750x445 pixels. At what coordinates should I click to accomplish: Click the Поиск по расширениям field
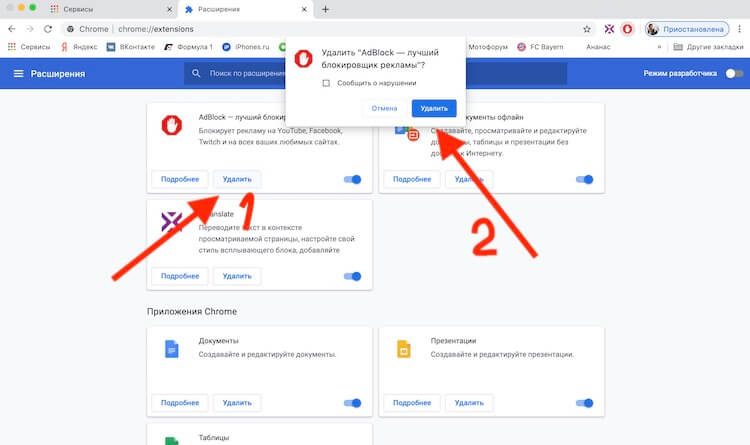(x=375, y=73)
